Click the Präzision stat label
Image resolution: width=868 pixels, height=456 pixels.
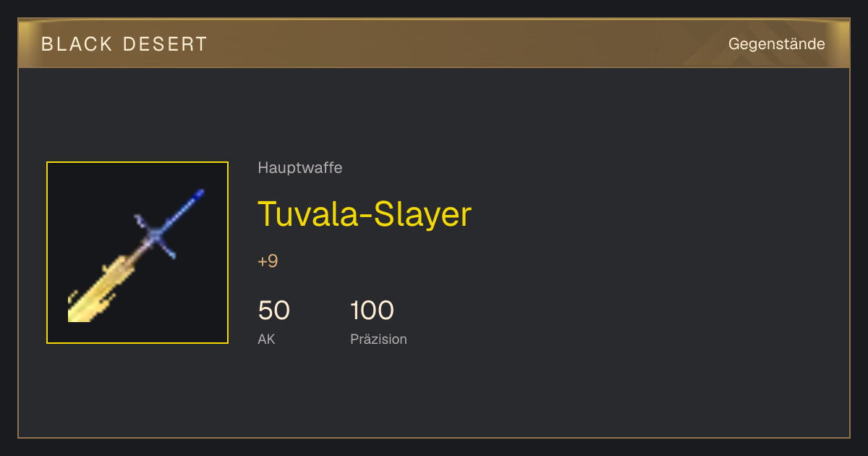378,339
